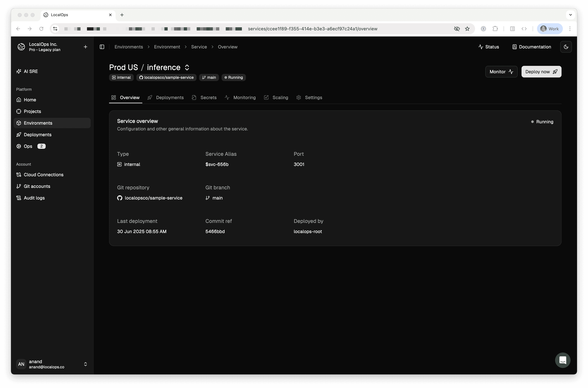Open Audit logs in the sidebar
Viewport: 588px width, 388px height.
34,198
